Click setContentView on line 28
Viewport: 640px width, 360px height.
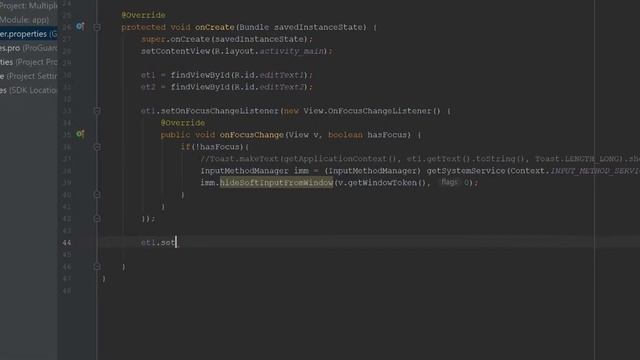tap(176, 51)
